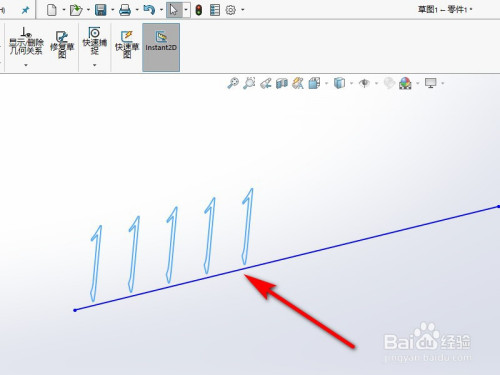Open the Undo history dropdown arrow
Viewport: 500px width, 375px height.
pos(161,10)
